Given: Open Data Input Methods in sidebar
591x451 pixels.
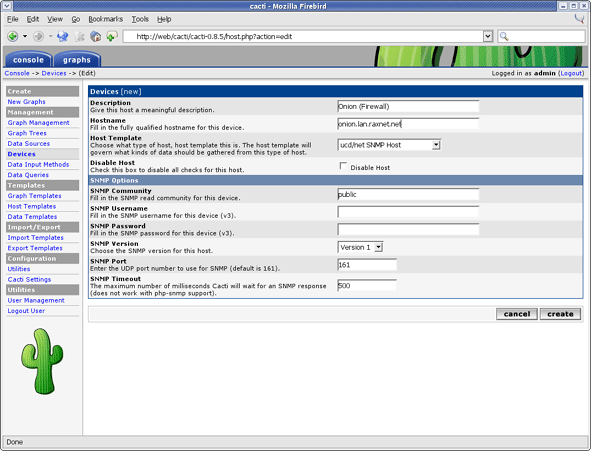Looking at the screenshot, I should tap(38, 165).
